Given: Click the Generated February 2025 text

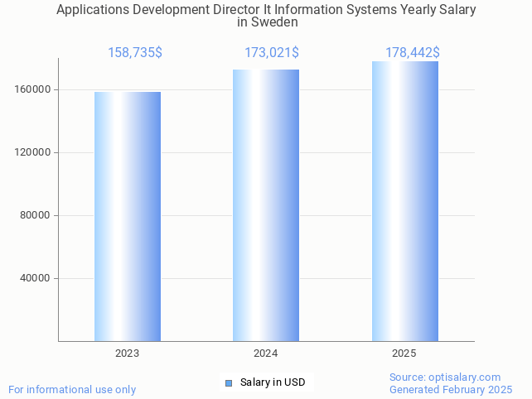Looking at the screenshot, I should coord(451,389).
